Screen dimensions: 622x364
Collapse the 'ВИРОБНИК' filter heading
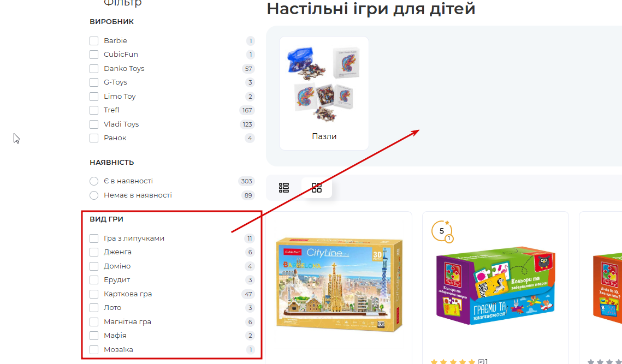[x=111, y=21]
